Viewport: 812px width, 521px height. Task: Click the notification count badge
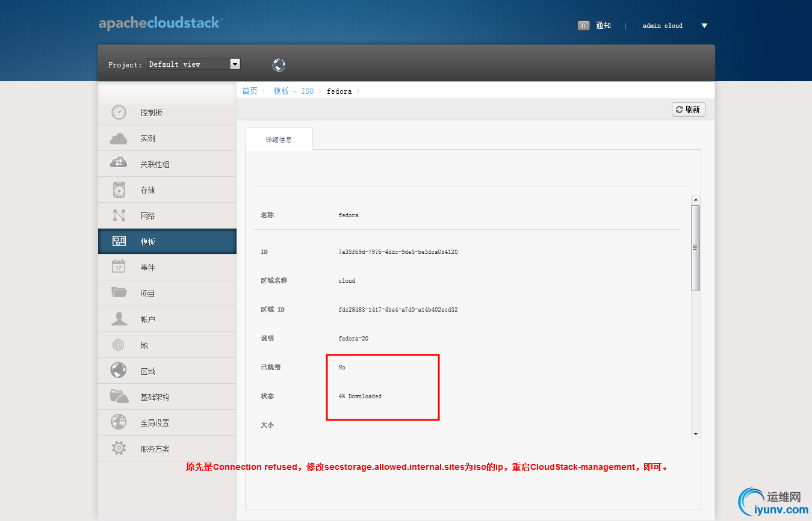(x=583, y=26)
